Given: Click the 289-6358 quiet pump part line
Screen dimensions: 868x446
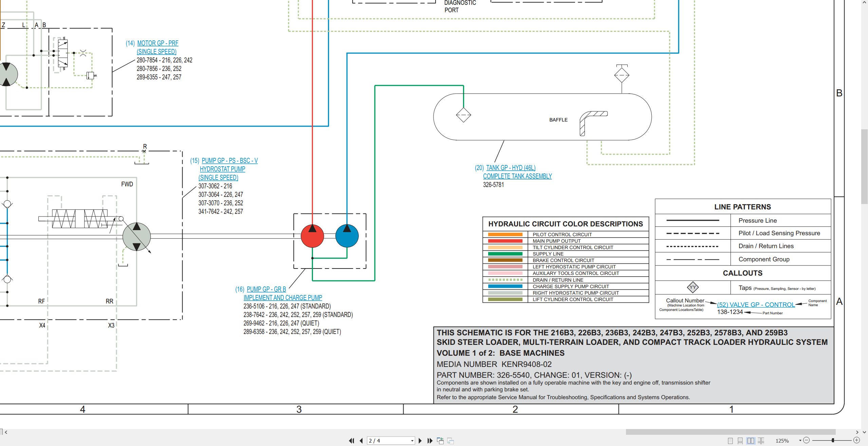Looking at the screenshot, I should (292, 332).
